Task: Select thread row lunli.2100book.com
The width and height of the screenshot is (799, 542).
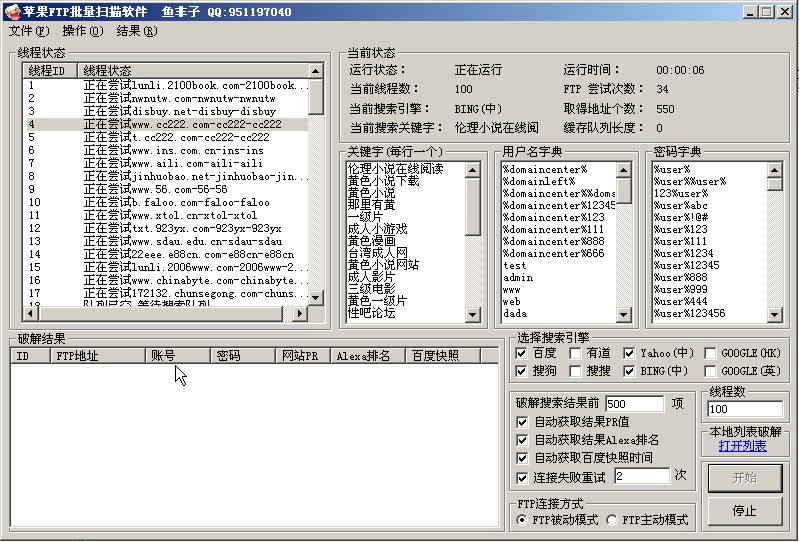Action: coord(167,85)
